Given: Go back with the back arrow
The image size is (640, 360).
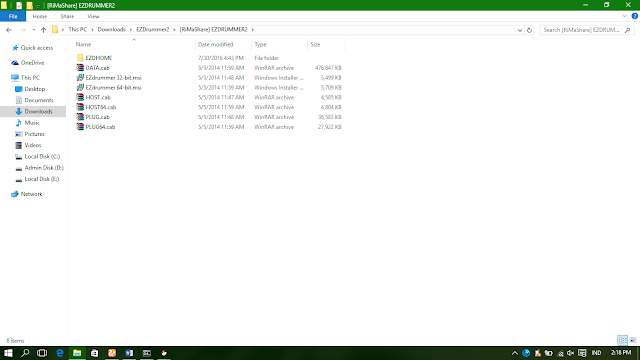Looking at the screenshot, I should tap(9, 30).
